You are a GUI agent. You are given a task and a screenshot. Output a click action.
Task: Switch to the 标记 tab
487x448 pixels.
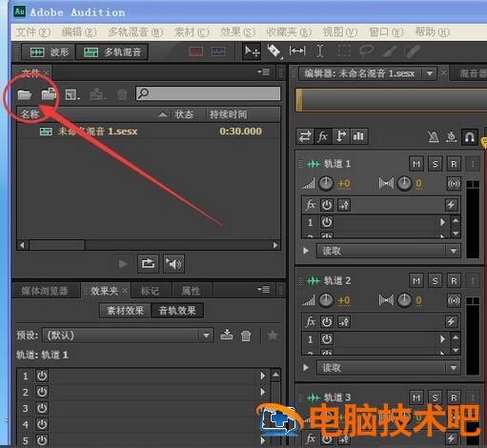tap(150, 291)
